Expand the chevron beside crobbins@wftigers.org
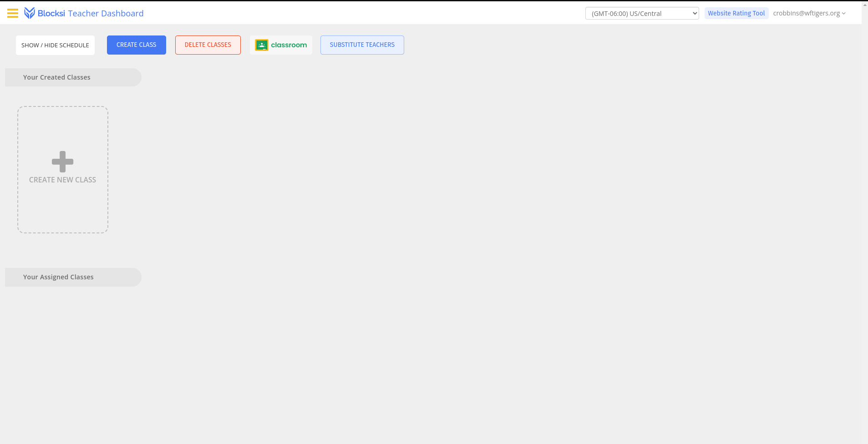Screen dimensions: 868x444 pyautogui.click(x=844, y=14)
